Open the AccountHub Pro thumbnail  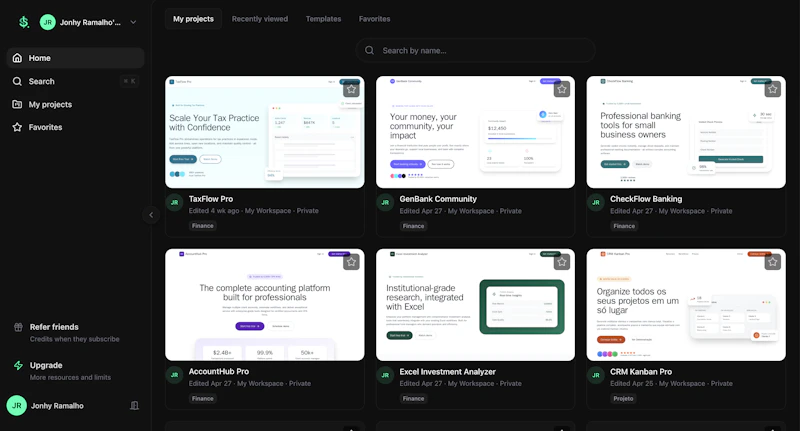click(x=265, y=305)
